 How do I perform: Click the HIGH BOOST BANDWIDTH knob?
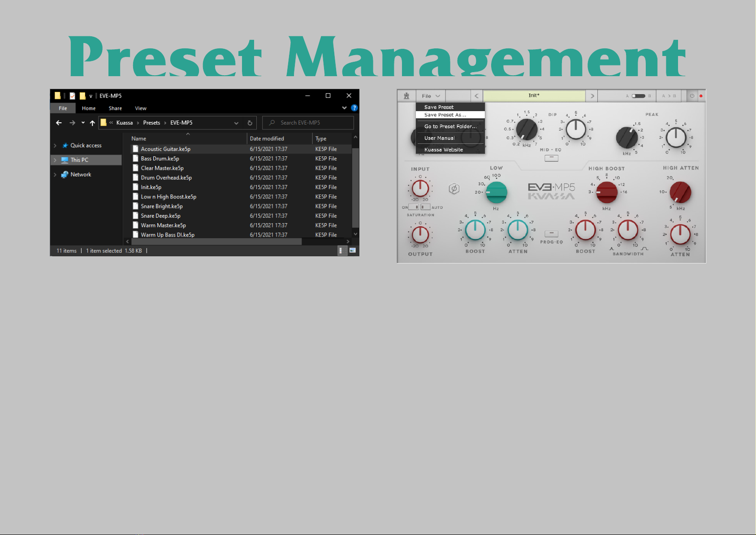628,230
